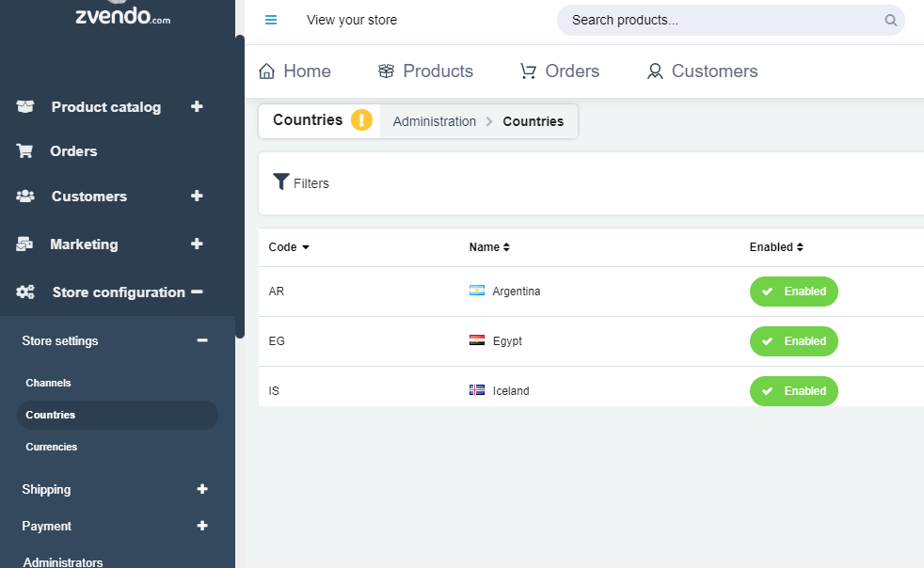Click the Filters funnel icon
Image resolution: width=924 pixels, height=568 pixels.
click(281, 181)
